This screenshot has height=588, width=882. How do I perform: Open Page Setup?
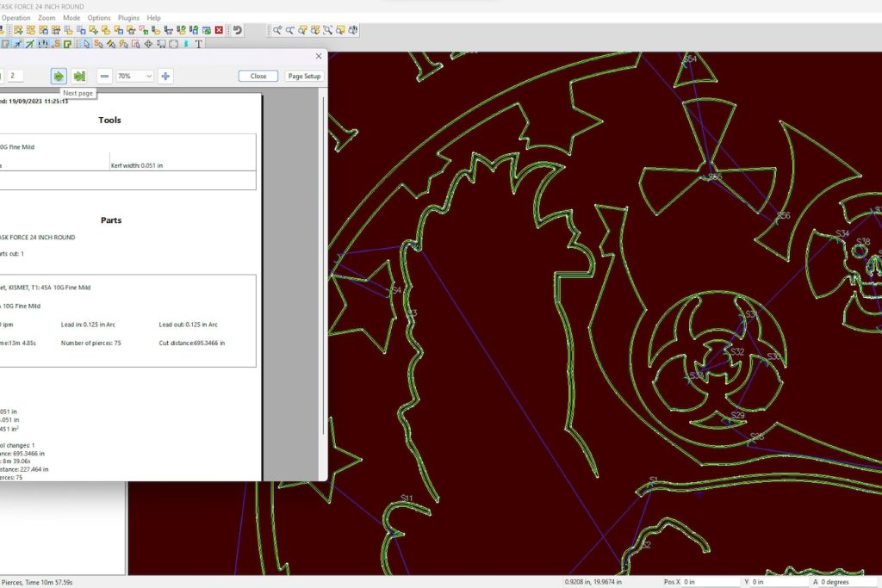304,76
